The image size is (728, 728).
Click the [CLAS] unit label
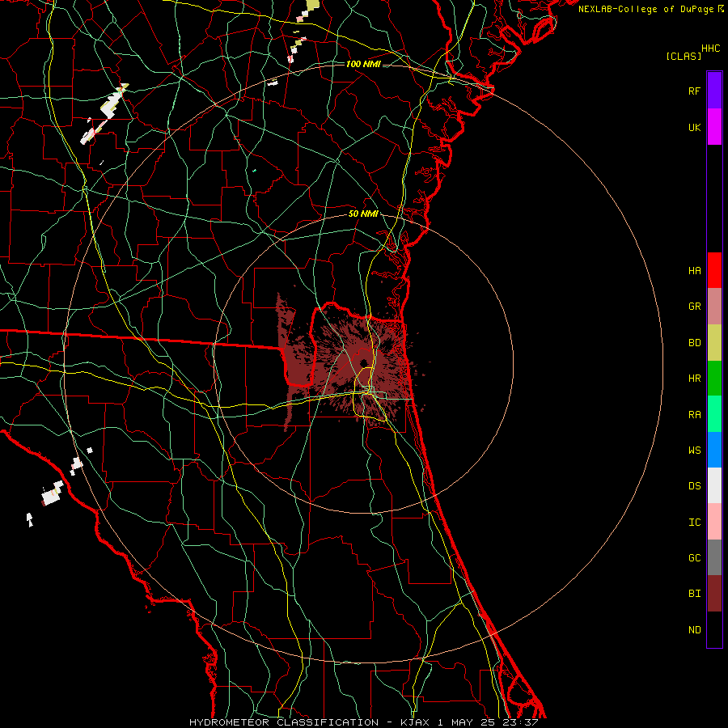[684, 56]
